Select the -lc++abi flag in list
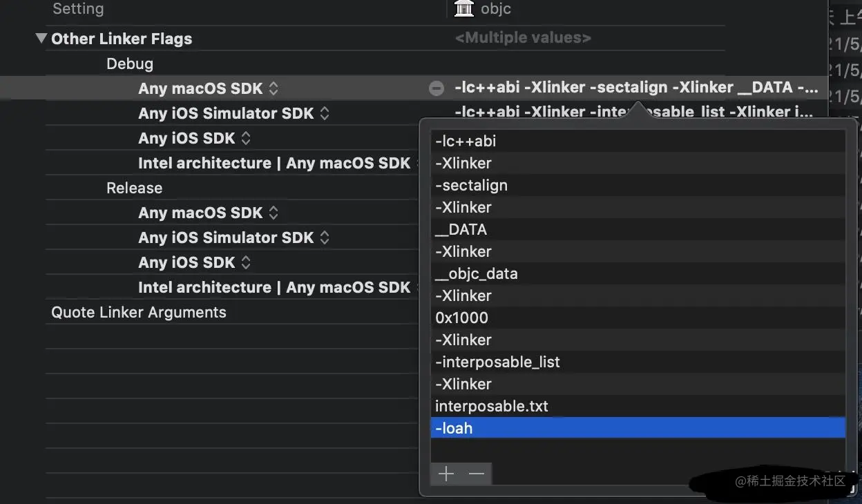This screenshot has height=504, width=862. click(x=466, y=141)
